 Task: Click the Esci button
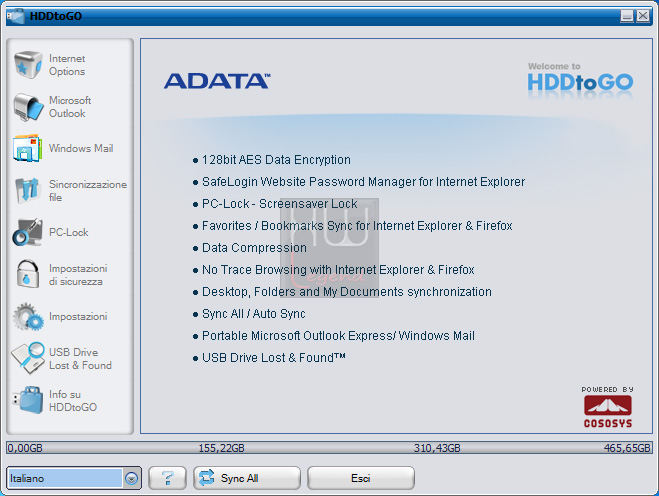coord(361,478)
